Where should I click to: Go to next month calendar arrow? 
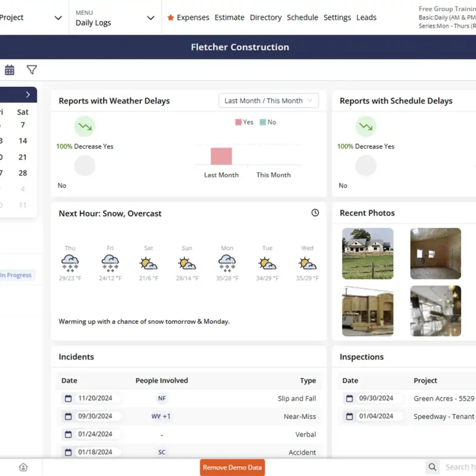coord(27,95)
